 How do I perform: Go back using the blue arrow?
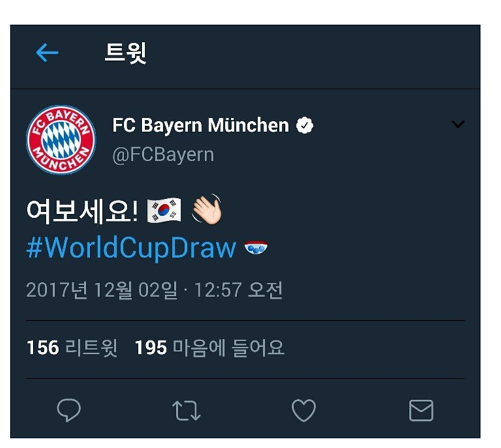pos(47,53)
